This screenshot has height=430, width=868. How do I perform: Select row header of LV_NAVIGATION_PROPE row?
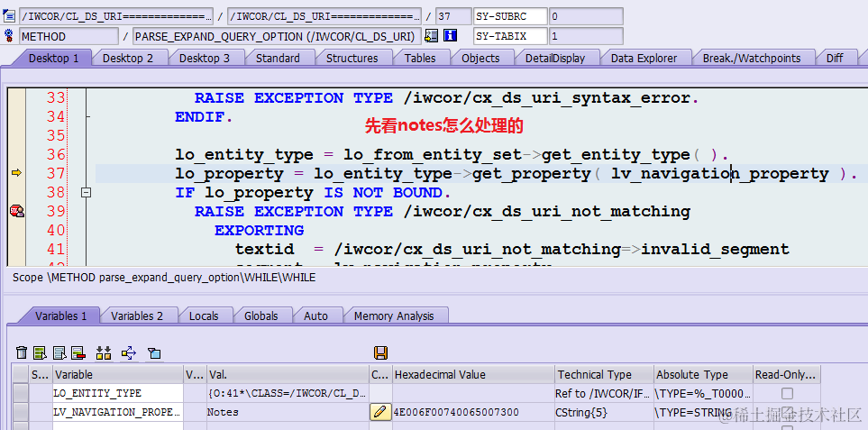pyautogui.click(x=21, y=412)
